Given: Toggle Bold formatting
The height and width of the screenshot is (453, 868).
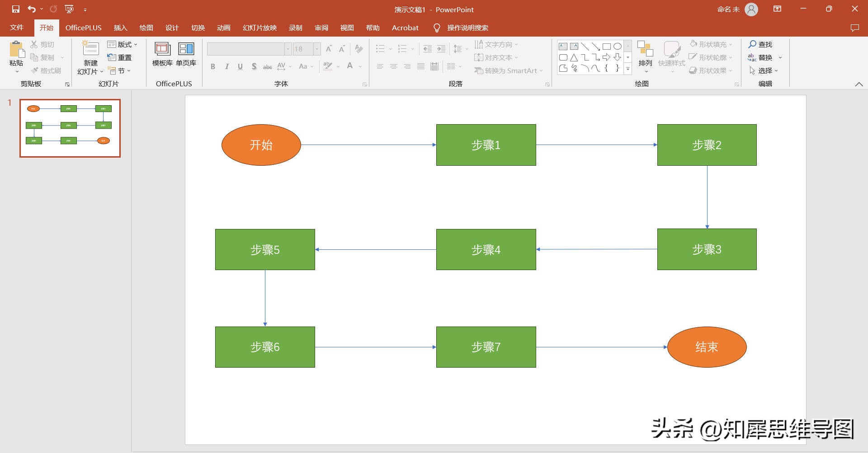Looking at the screenshot, I should click(x=213, y=67).
